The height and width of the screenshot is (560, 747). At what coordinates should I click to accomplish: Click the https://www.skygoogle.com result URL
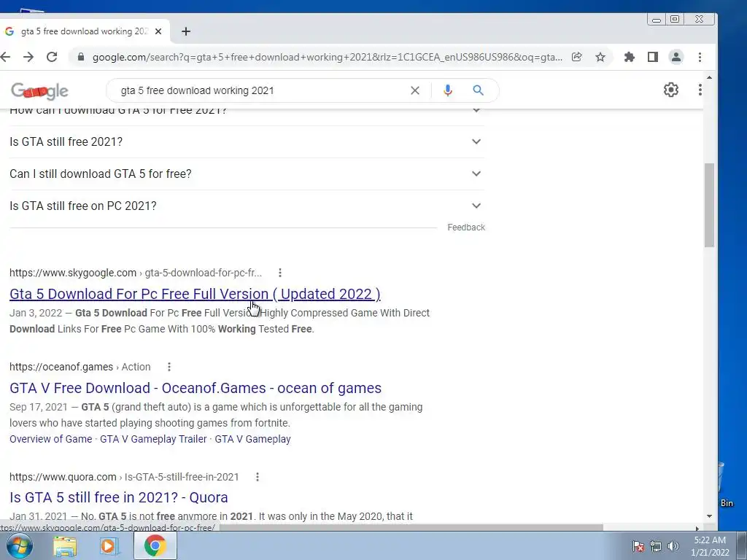coord(73,273)
